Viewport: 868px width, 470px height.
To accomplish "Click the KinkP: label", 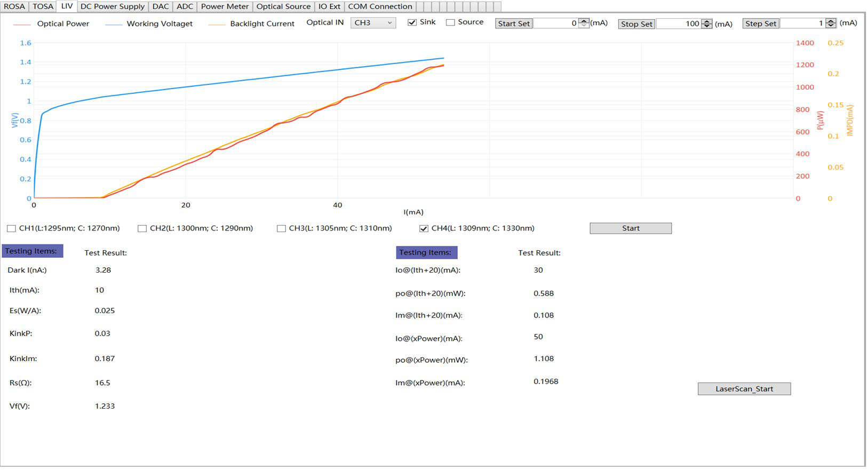I will point(21,333).
